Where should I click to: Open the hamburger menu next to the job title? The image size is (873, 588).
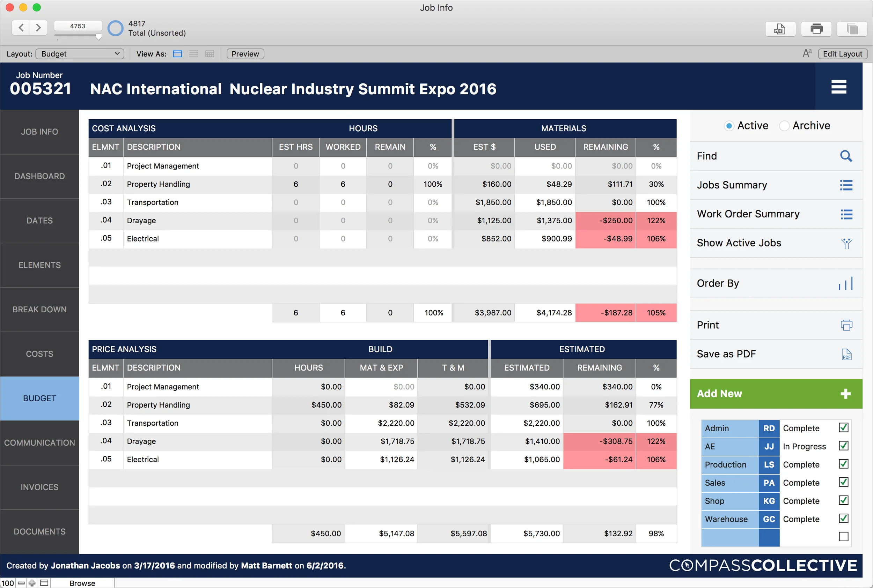[x=839, y=87]
